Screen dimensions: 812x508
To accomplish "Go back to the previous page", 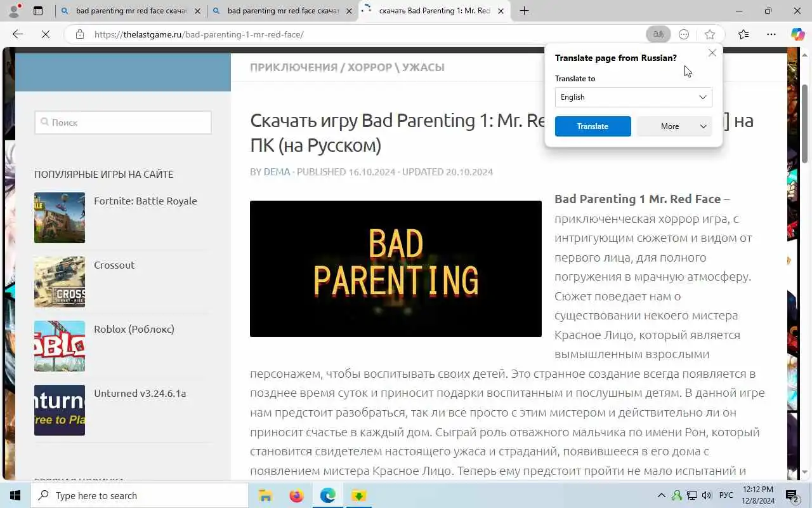I will tap(18, 34).
